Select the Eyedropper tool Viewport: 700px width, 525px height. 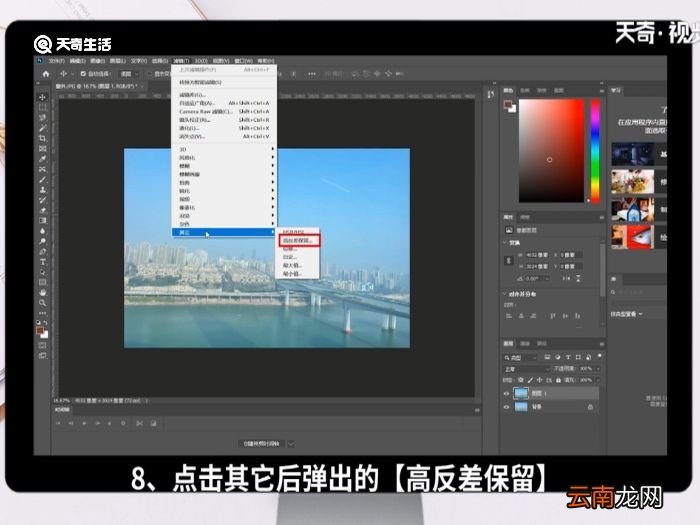[42, 159]
